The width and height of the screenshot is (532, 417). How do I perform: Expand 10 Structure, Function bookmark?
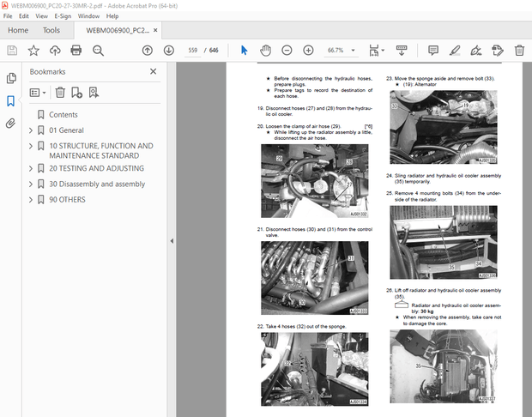point(31,146)
